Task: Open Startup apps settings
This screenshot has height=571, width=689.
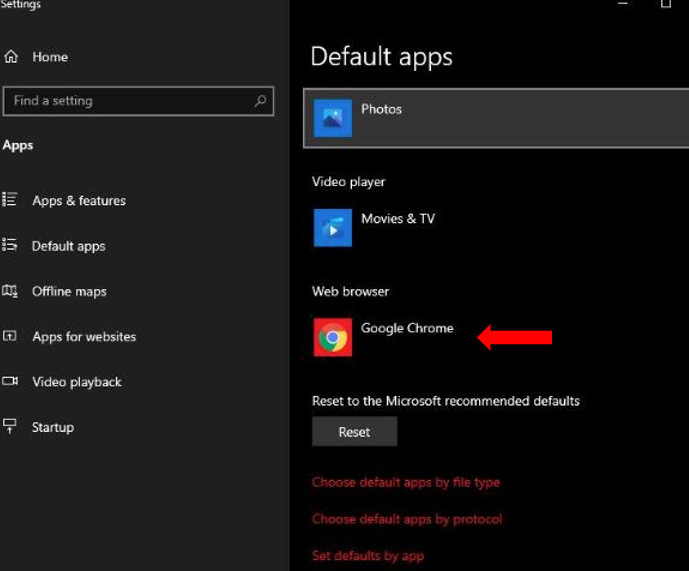Action: (53, 427)
